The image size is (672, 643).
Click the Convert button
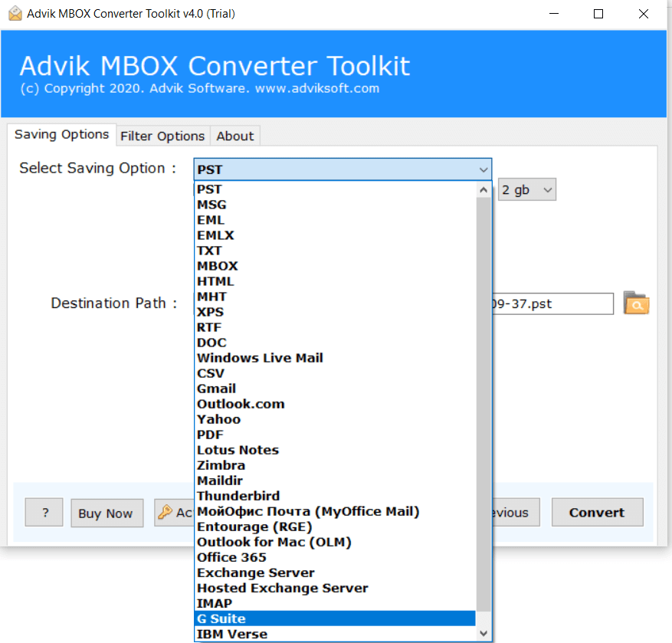tap(597, 512)
